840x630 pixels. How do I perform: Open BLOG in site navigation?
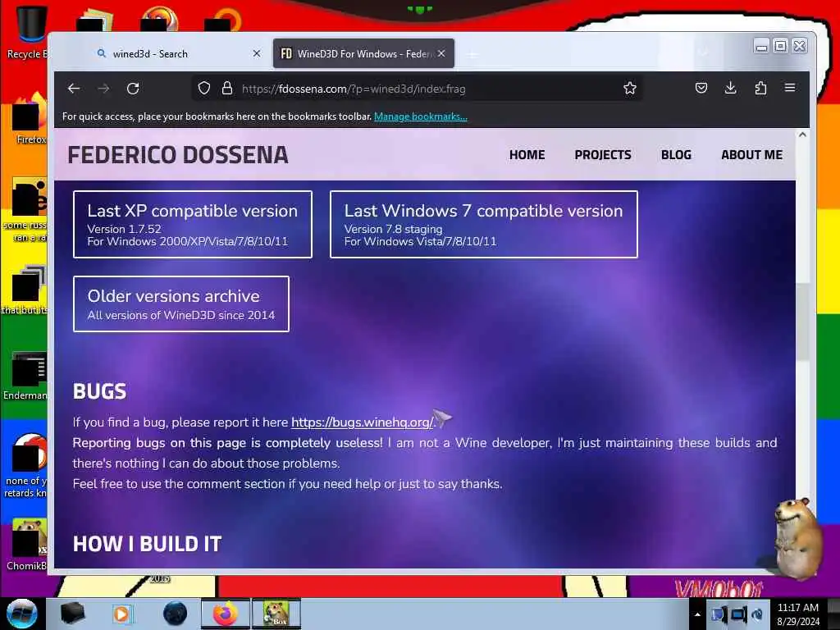point(676,155)
